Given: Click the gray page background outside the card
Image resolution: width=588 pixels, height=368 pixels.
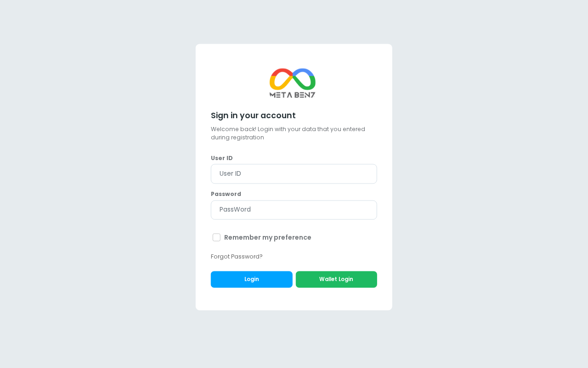Looking at the screenshot, I should pos(92,184).
